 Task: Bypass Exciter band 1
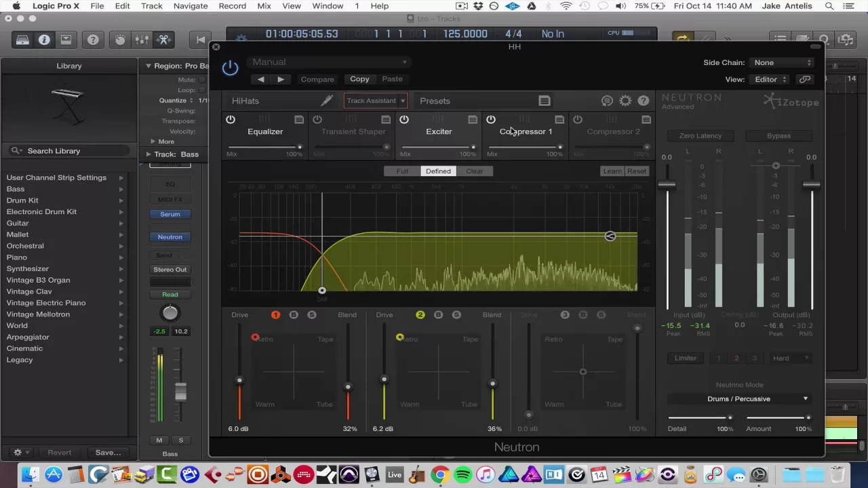(294, 315)
